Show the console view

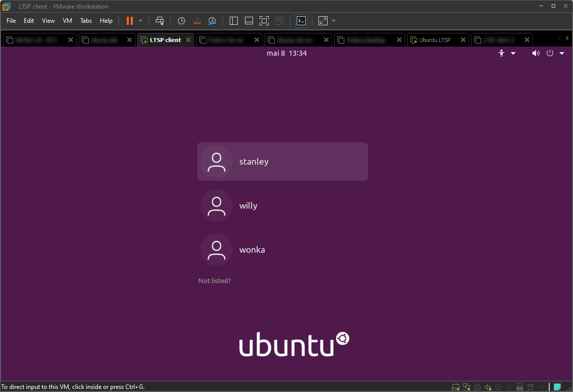[301, 21]
